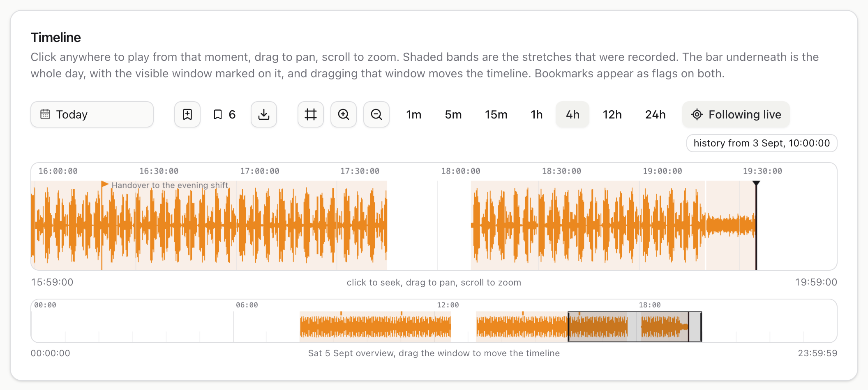Image resolution: width=868 pixels, height=390 pixels.
Task: Click the black playhead marker near 19:30
Action: coord(756,183)
